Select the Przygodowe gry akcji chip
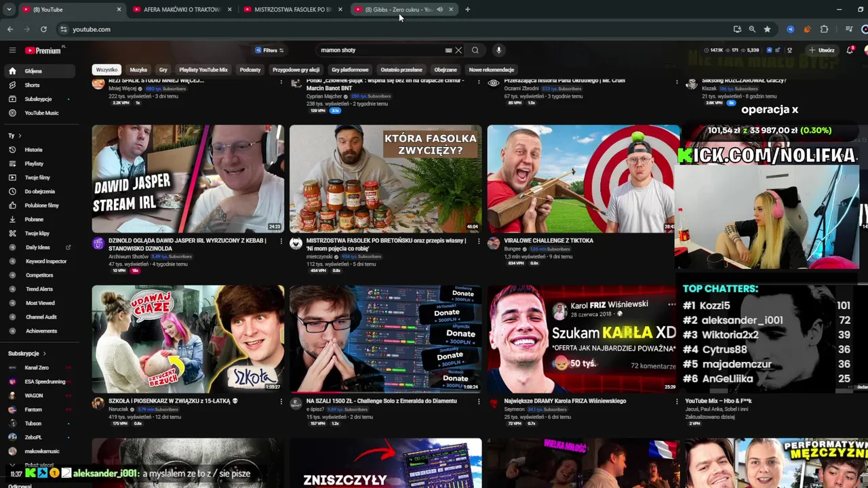The image size is (868, 488). (296, 70)
